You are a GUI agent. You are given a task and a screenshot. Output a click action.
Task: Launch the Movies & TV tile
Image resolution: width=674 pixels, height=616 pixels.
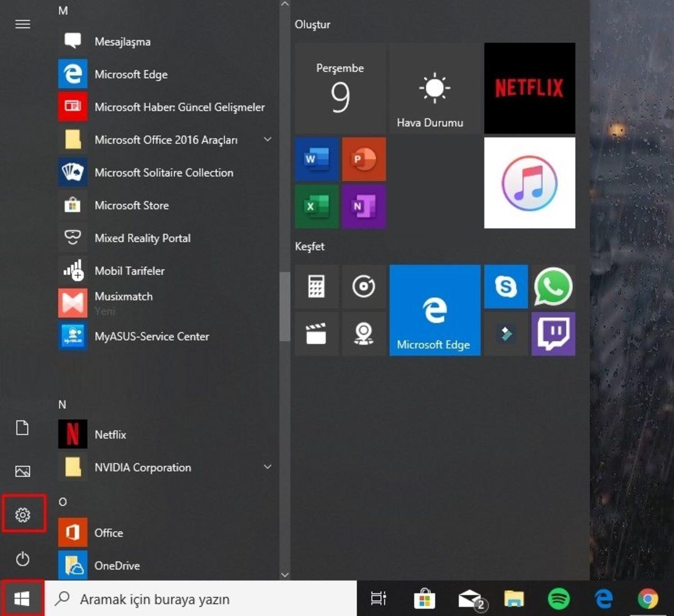[x=316, y=334]
